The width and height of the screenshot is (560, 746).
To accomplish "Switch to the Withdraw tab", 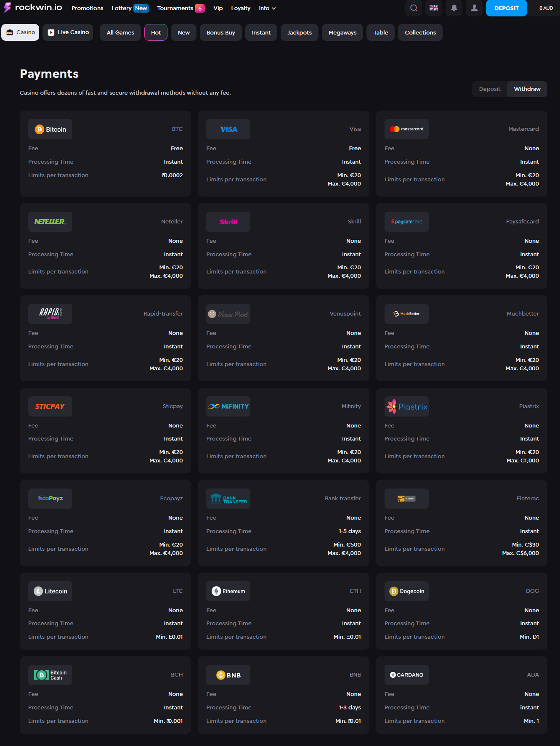I will [527, 89].
